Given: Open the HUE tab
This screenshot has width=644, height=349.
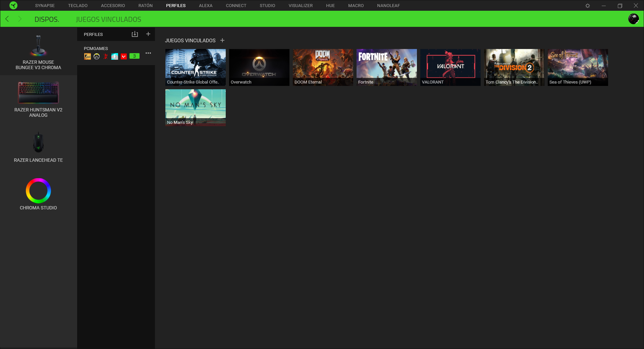Looking at the screenshot, I should pos(330,6).
